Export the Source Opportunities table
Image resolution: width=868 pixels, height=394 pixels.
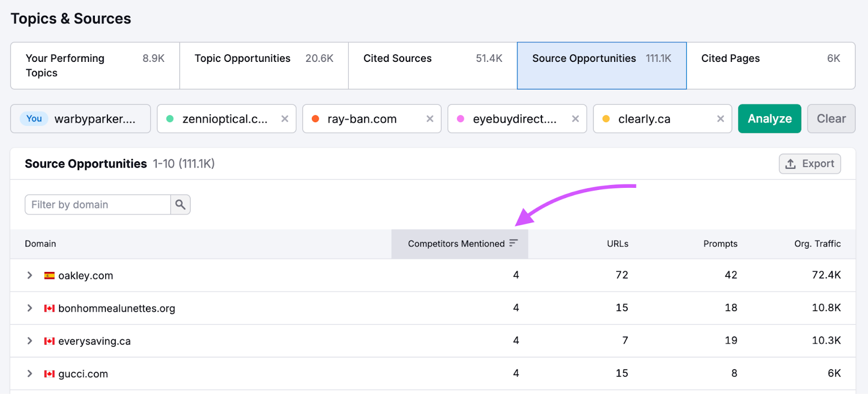[809, 164]
